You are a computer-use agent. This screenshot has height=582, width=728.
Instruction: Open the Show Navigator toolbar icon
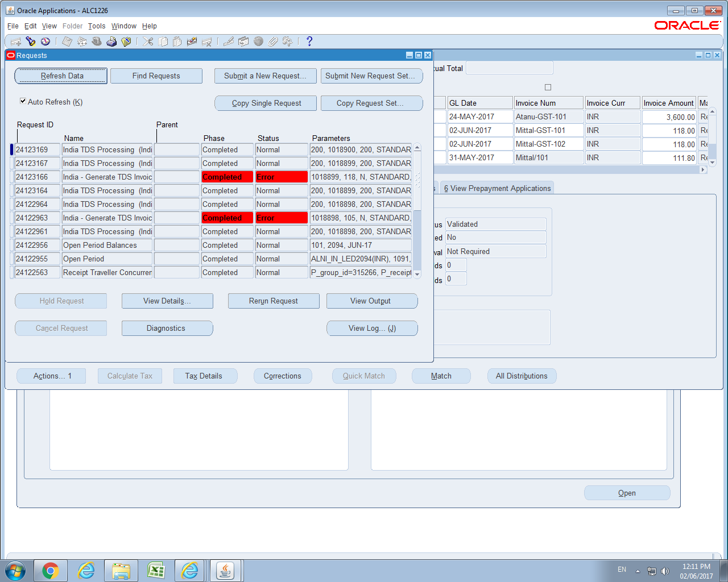click(45, 41)
